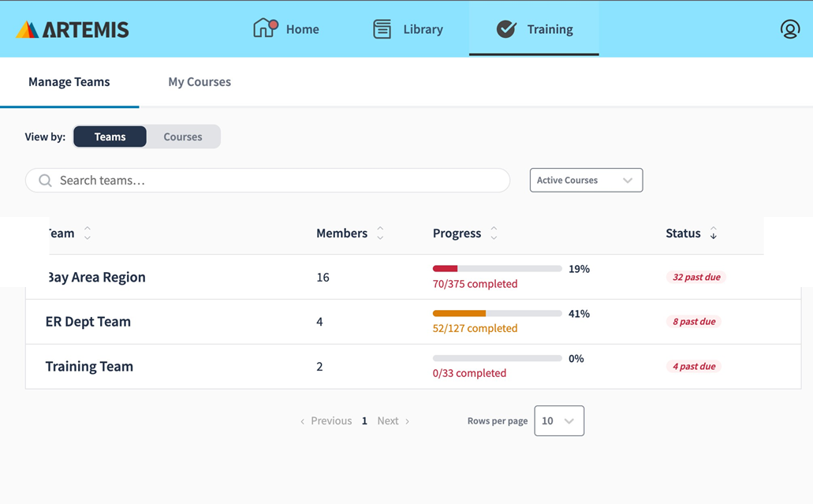Click the Artemis logo
813x504 pixels.
72,30
